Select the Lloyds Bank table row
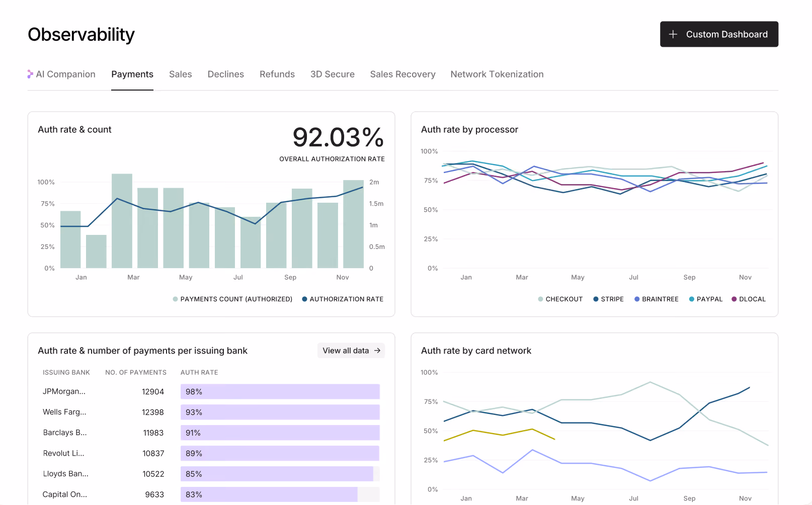This screenshot has width=812, height=505. pyautogui.click(x=211, y=474)
